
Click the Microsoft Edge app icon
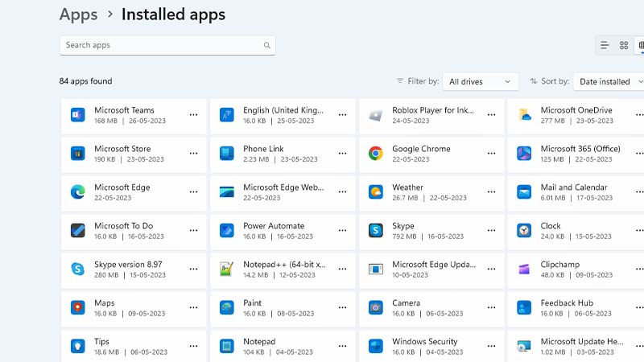click(x=77, y=192)
